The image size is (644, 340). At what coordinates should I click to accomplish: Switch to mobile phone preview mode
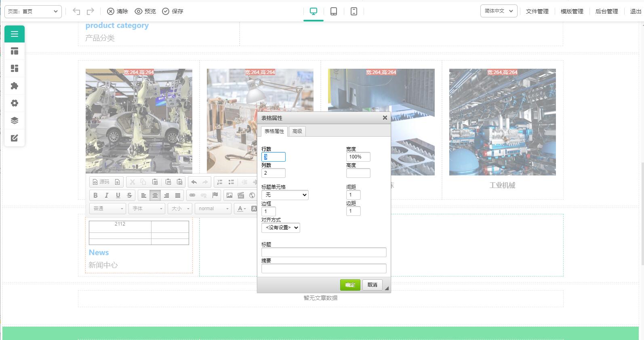(x=354, y=11)
